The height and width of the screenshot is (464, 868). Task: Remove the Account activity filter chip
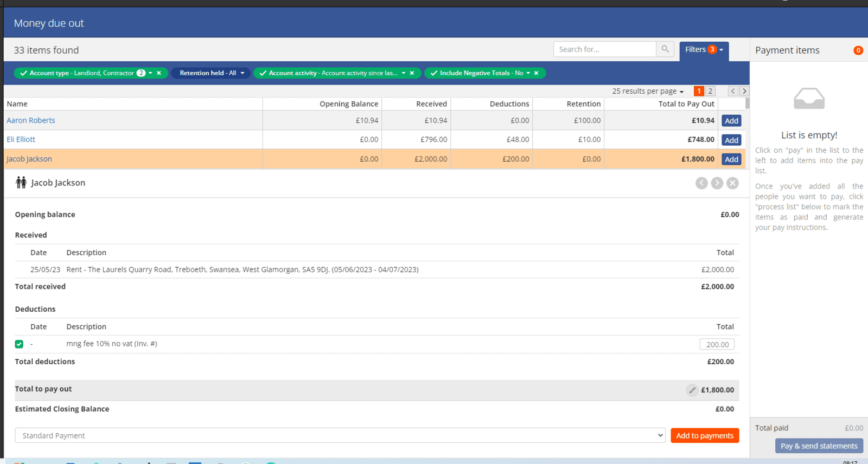[x=412, y=73]
